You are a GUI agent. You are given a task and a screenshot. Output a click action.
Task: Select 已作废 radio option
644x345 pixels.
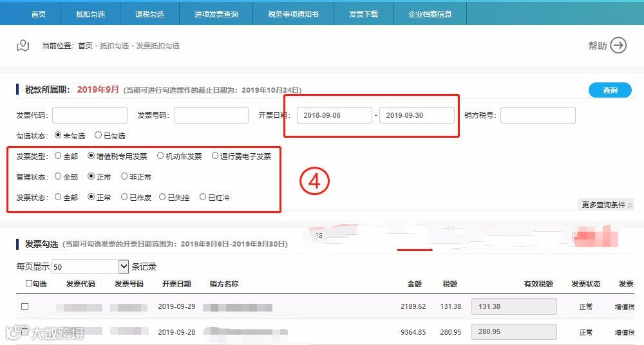(124, 197)
